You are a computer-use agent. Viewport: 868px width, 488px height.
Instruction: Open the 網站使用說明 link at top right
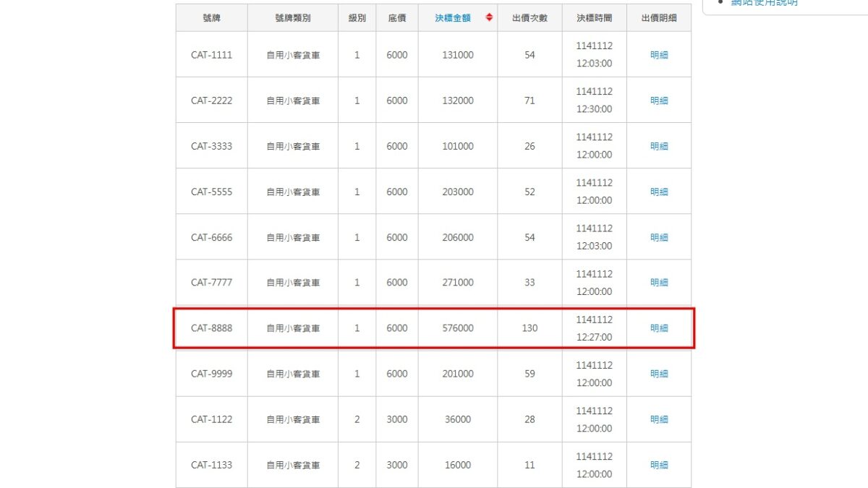click(x=765, y=3)
